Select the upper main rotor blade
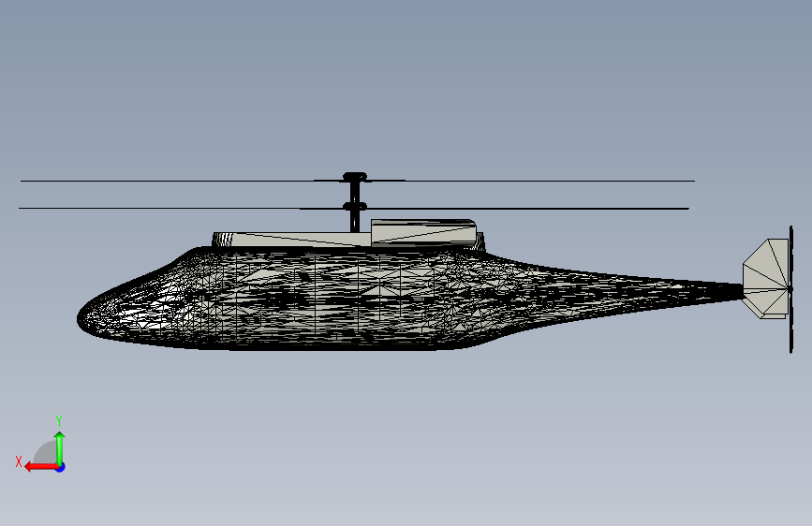This screenshot has width=812, height=526. pos(358,181)
